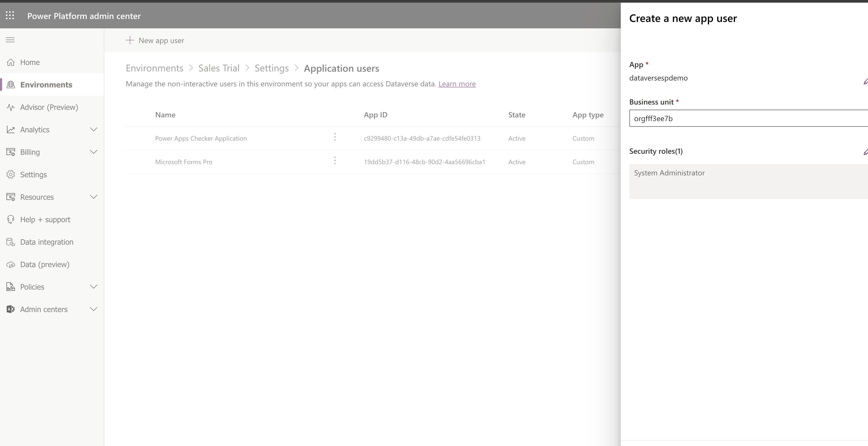Click App ID 19dd5b37-d116-48cb-90d2-4aa56696cba1
The width and height of the screenshot is (868, 446).
[x=424, y=162]
